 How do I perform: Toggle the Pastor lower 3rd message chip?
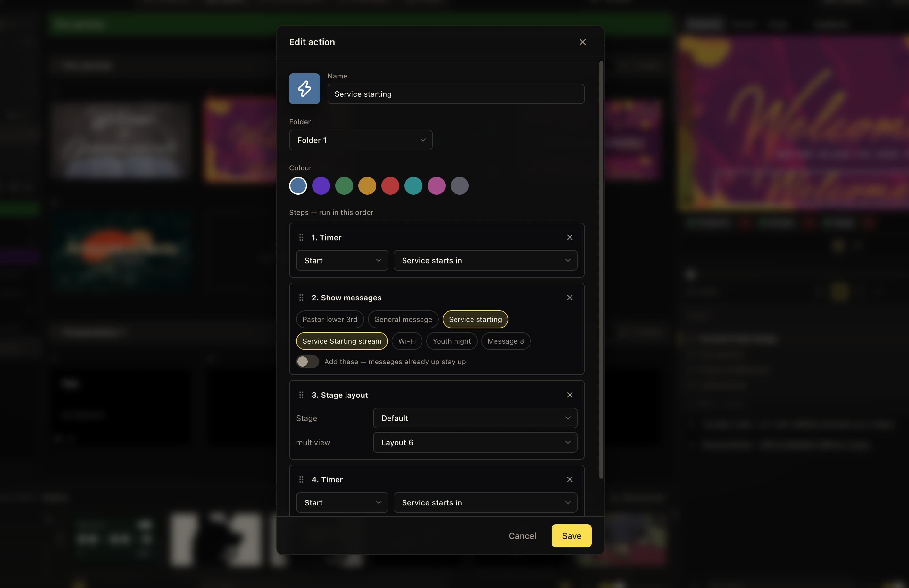click(x=329, y=319)
